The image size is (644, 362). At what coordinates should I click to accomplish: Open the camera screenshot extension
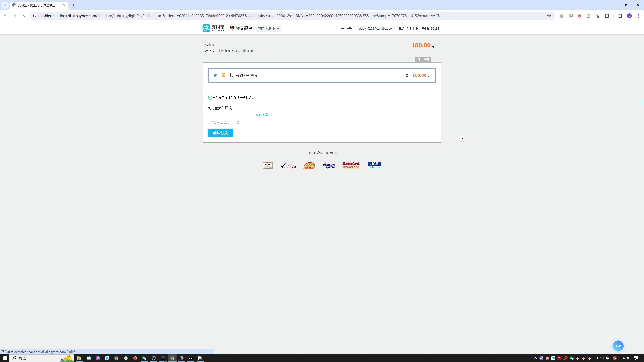click(x=561, y=16)
